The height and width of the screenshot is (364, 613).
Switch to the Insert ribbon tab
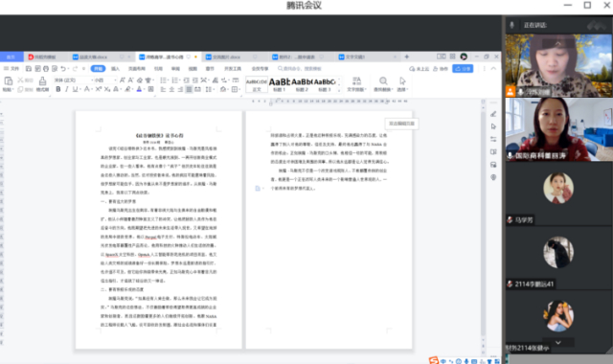115,68
